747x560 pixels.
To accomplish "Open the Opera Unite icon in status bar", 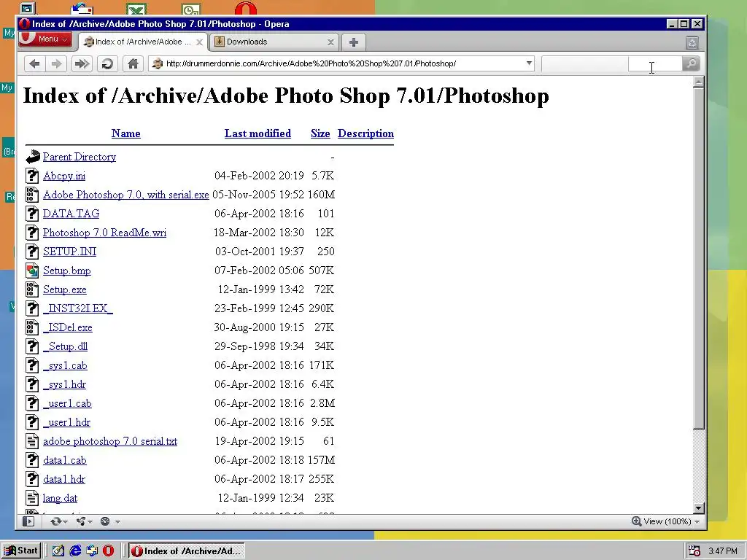I will 80,521.
